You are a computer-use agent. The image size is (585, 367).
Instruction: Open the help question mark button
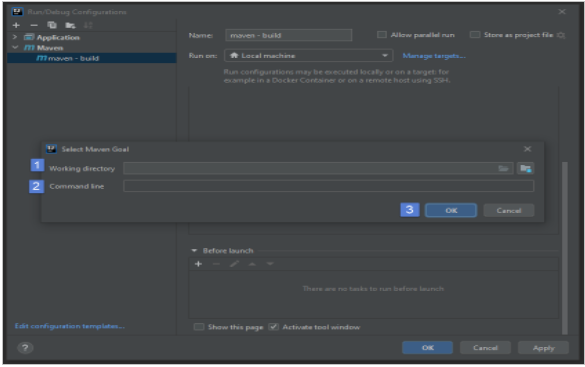tap(25, 348)
